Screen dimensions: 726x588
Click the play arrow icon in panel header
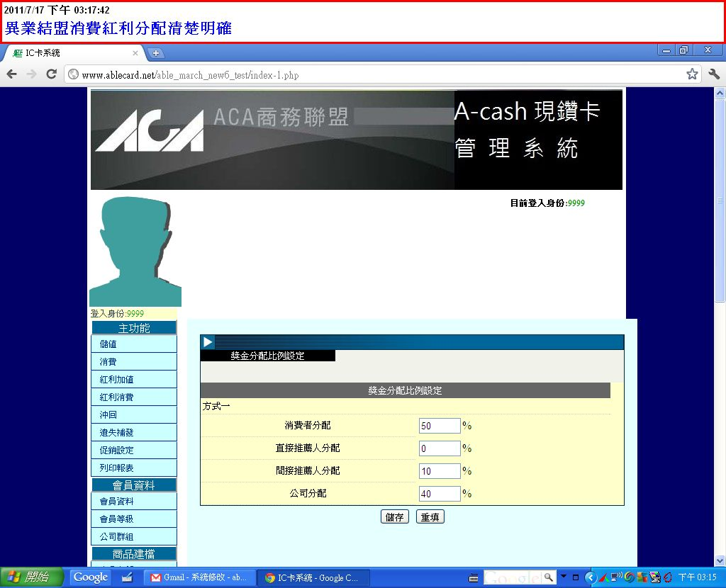208,342
